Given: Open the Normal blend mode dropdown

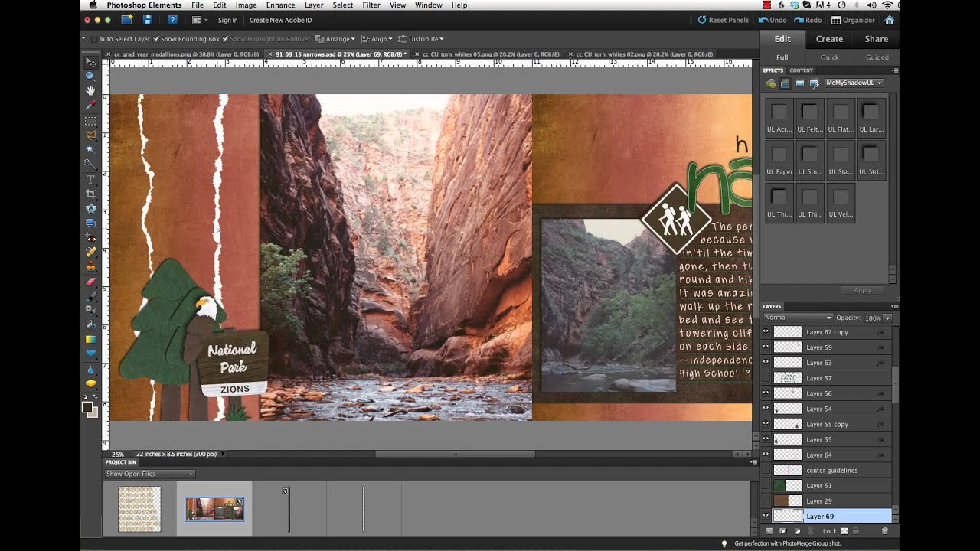Looking at the screenshot, I should 798,318.
